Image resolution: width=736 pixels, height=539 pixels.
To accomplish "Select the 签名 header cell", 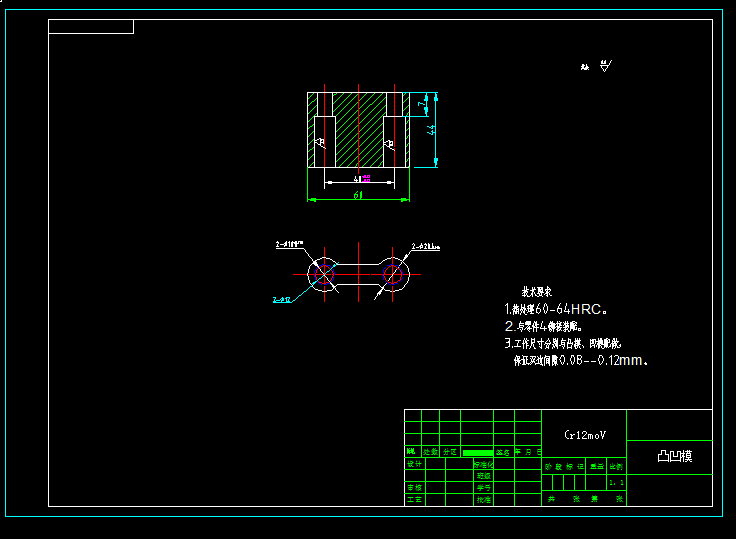I will point(504,452).
